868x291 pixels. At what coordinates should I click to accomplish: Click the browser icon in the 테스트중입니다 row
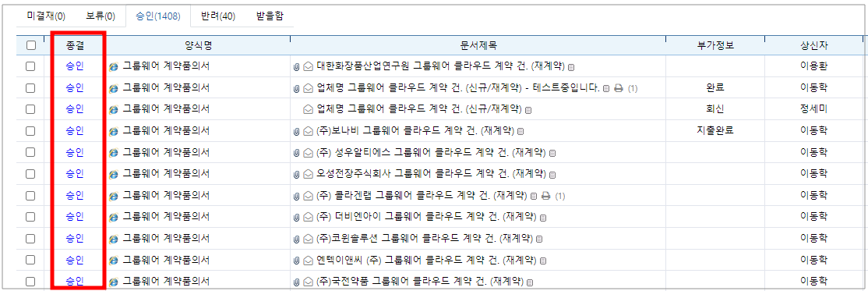[114, 88]
